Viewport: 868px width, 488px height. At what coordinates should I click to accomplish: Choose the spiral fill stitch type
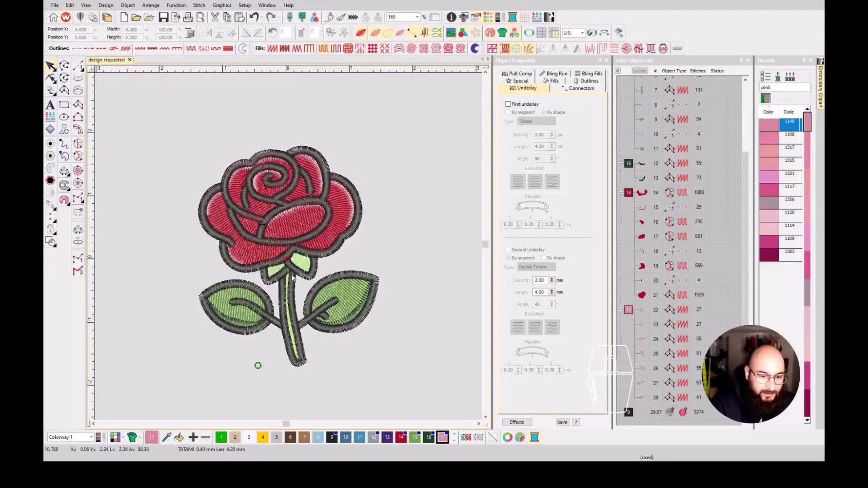412,48
